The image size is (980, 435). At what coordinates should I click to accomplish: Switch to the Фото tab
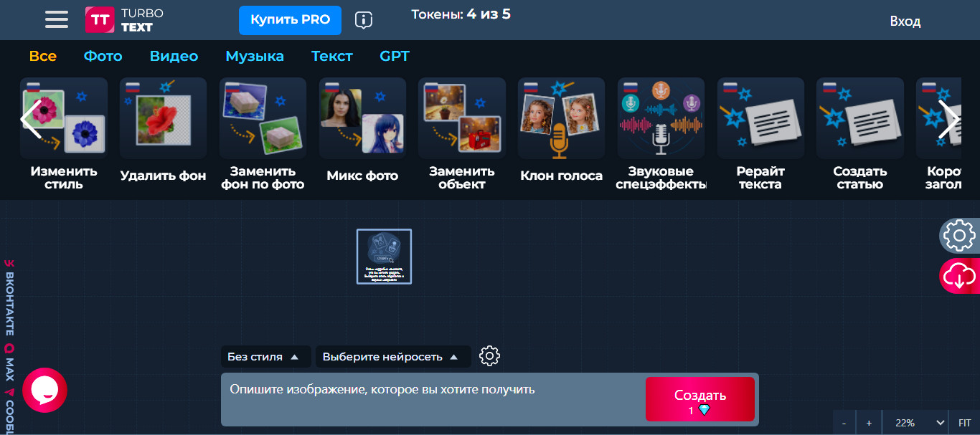103,56
